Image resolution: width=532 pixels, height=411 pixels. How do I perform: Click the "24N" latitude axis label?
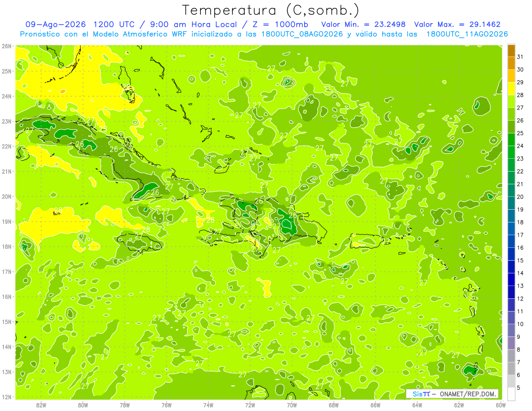click(x=7, y=96)
